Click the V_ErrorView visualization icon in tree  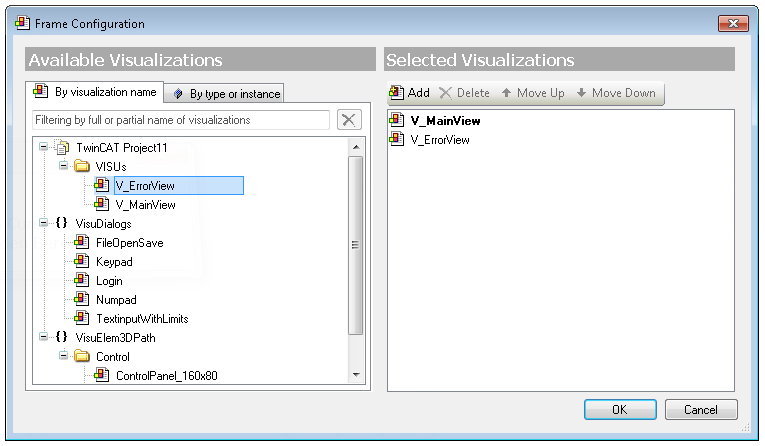click(x=101, y=184)
